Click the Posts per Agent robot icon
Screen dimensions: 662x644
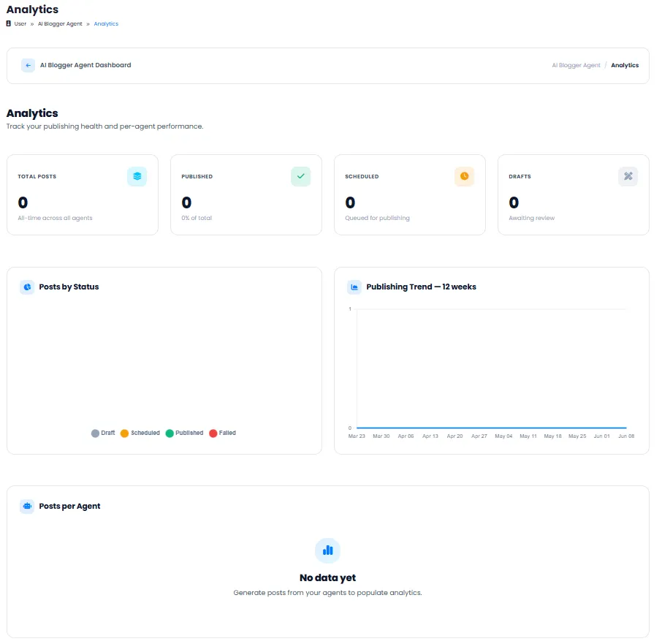pyautogui.click(x=27, y=506)
